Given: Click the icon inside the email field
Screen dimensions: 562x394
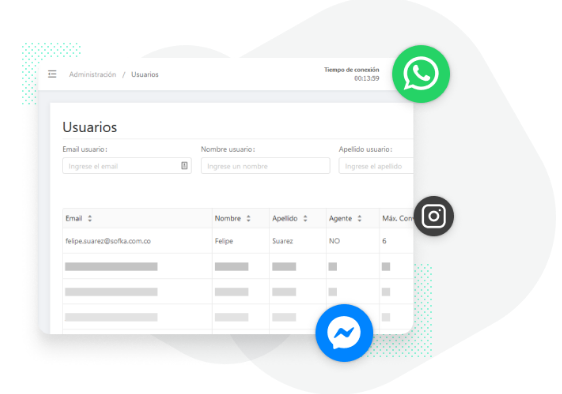Looking at the screenshot, I should [x=184, y=166].
